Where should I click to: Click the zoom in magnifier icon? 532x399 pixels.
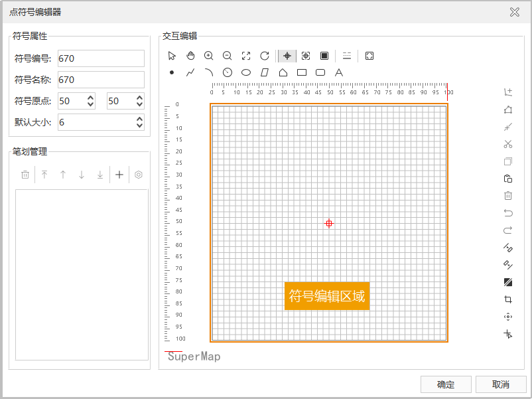coord(209,56)
